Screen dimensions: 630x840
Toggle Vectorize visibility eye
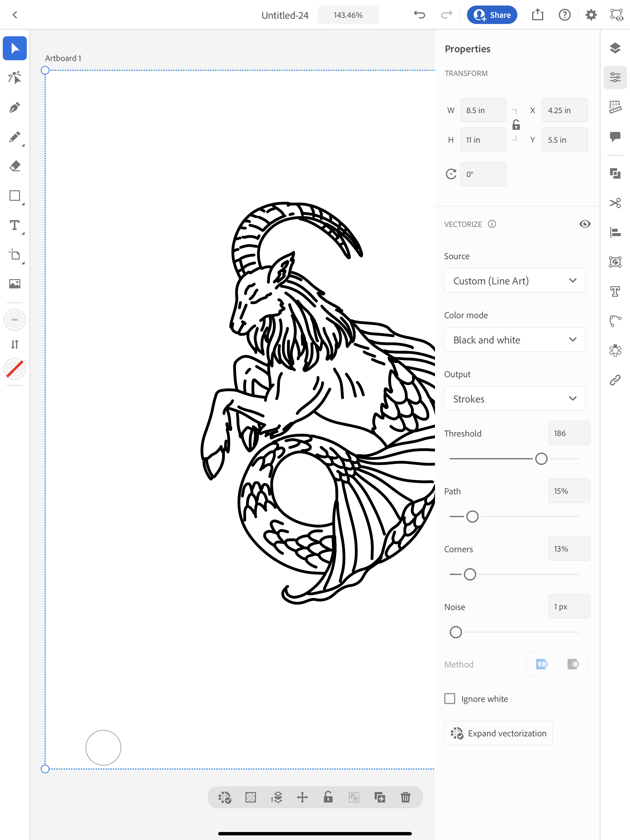pos(585,224)
